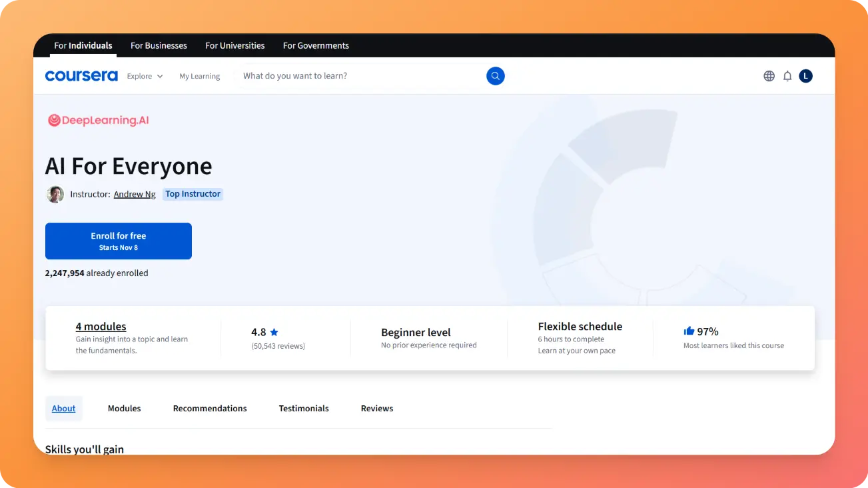Open the notifications bell icon
The height and width of the screenshot is (488, 868).
(787, 76)
